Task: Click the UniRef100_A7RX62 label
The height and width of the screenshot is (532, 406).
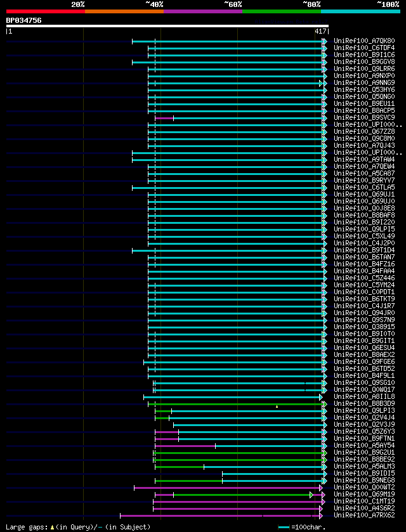Action: pyautogui.click(x=364, y=515)
